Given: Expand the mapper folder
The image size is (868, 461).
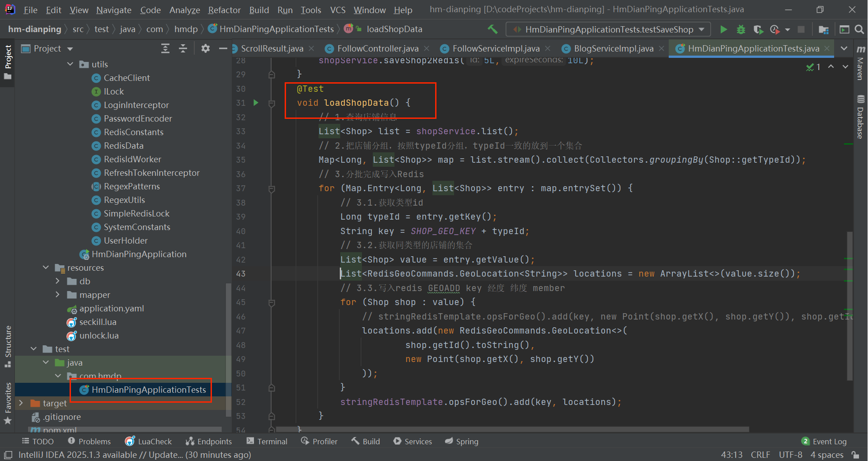Looking at the screenshot, I should coord(57,295).
